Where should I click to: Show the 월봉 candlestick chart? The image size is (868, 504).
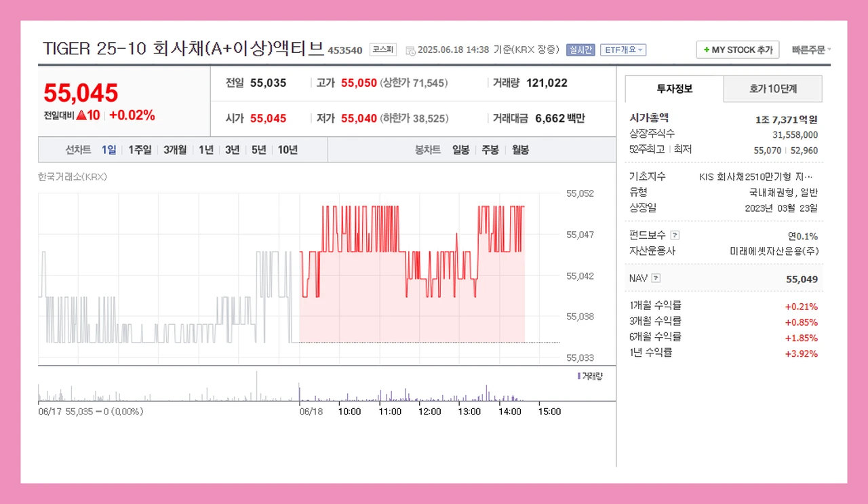pos(520,150)
